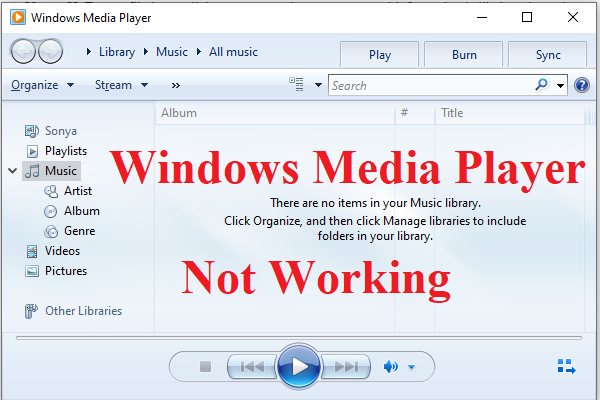600x400 pixels.
Task: Click inside the Search input box
Action: pos(430,86)
